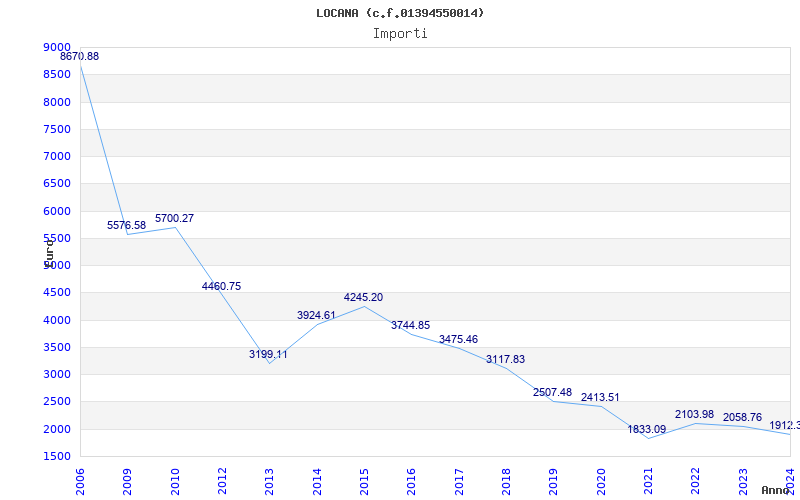Click the chart title LOCANA (c.f.01394550014)
The image size is (800, 500).
400,13
